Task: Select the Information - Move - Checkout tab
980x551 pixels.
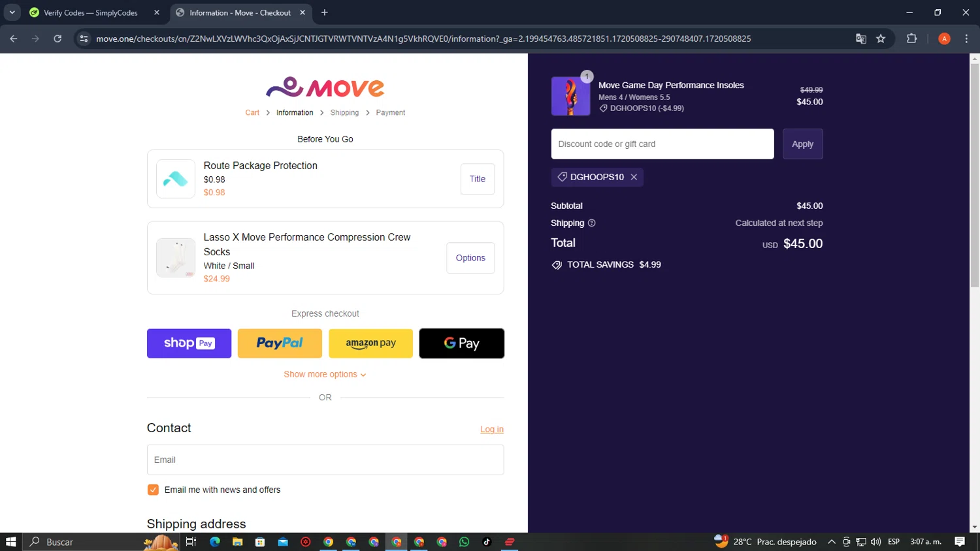Action: click(240, 12)
